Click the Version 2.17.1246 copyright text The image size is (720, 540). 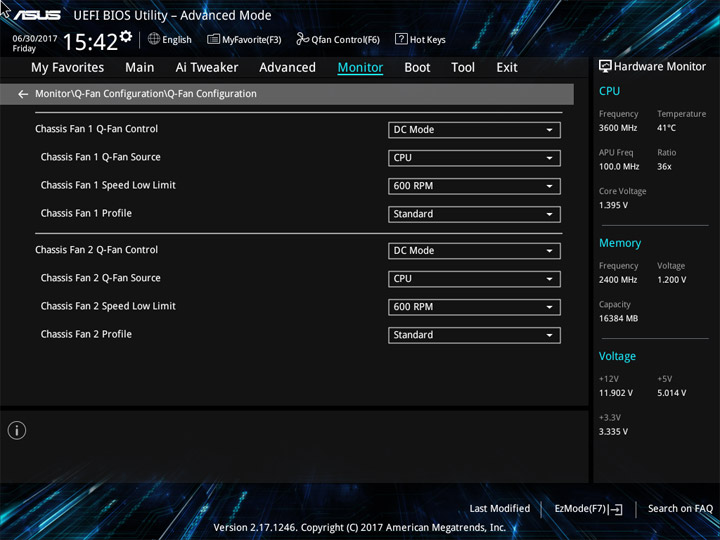360,528
